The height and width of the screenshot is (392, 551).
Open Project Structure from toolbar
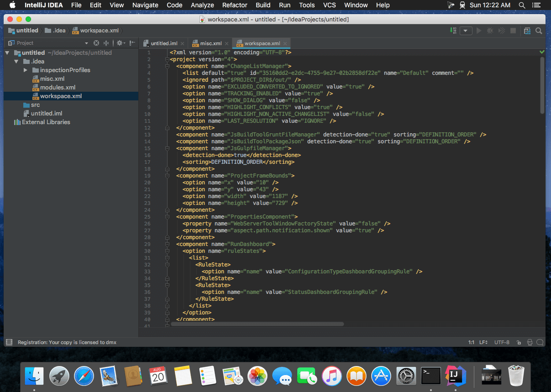pyautogui.click(x=527, y=31)
